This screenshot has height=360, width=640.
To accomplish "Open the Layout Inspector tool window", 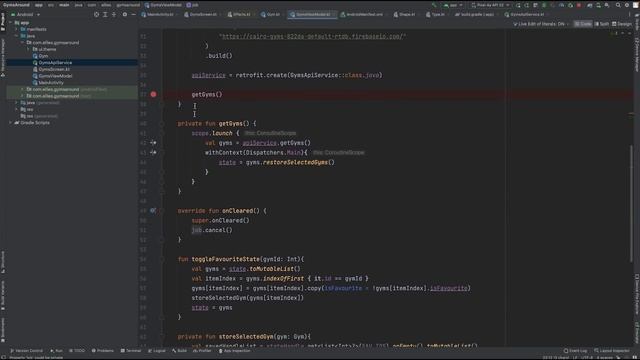I will pos(611,351).
